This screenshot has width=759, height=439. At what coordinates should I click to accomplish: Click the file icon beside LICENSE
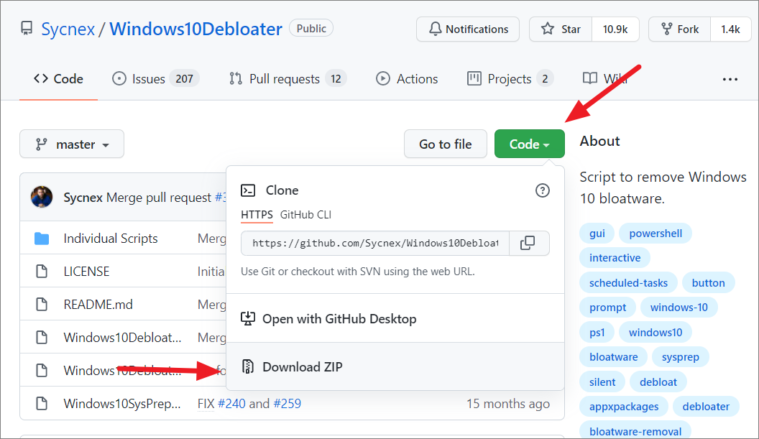coord(42,271)
